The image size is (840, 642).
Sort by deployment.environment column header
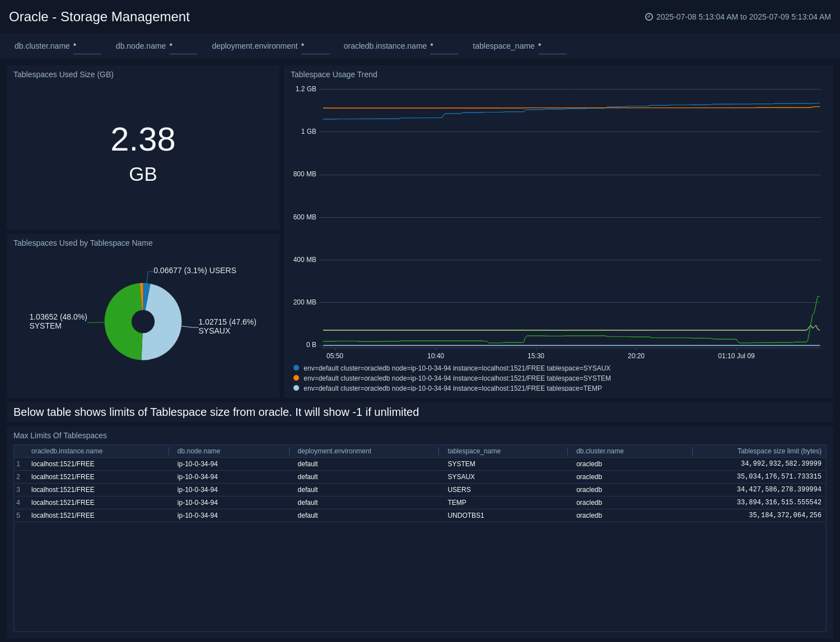[334, 451]
